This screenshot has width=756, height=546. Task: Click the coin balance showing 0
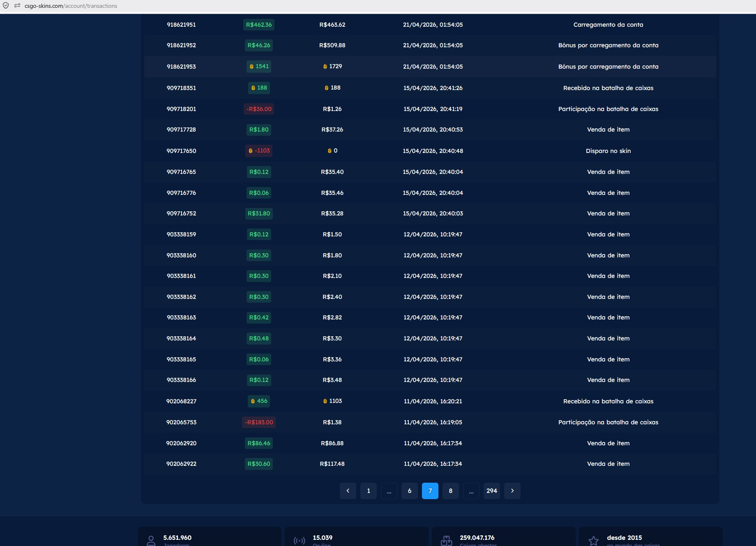(x=332, y=150)
